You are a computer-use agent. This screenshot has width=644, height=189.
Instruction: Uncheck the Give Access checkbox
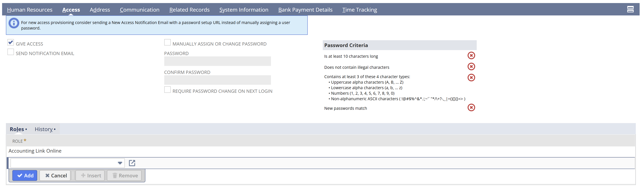pos(10,42)
